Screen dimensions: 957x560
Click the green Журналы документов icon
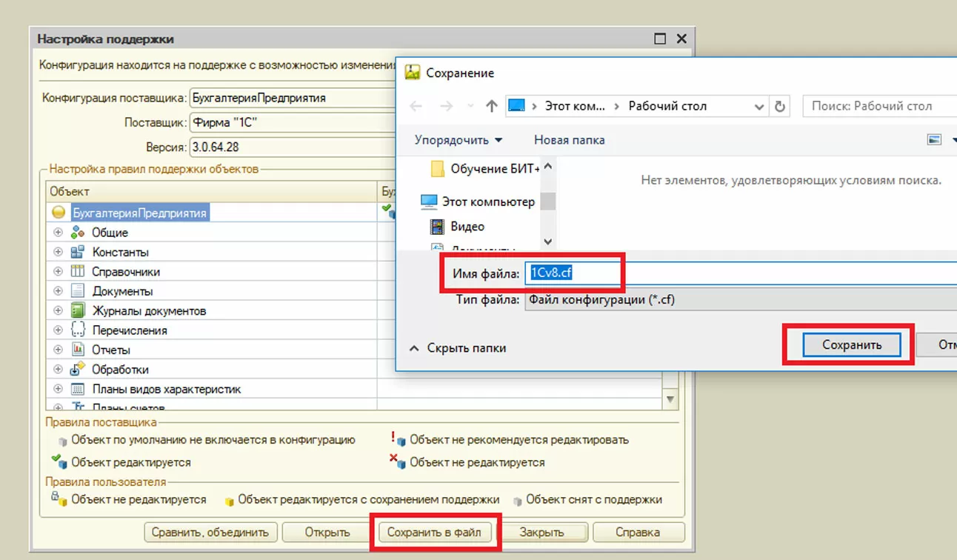tap(78, 310)
